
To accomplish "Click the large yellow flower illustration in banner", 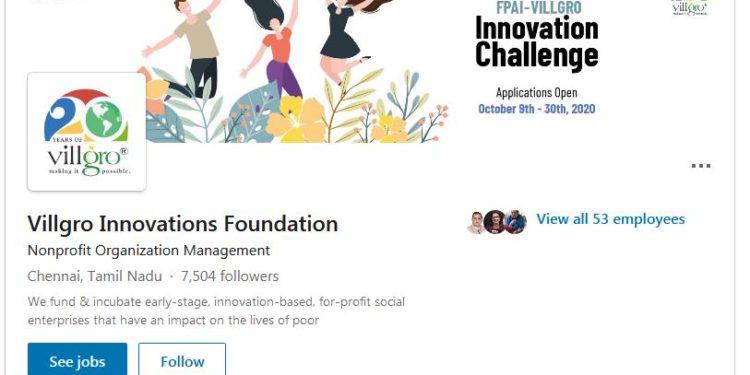I will coord(296,120).
